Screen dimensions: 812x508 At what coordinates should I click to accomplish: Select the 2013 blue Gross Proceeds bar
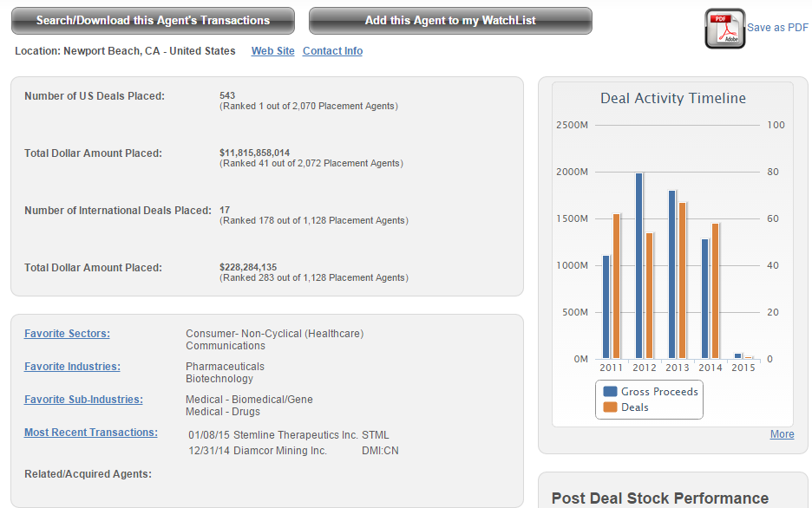(672, 274)
